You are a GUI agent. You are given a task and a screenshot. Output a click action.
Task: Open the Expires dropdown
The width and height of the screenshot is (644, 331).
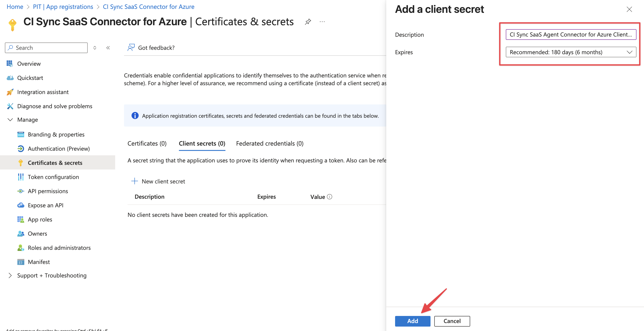point(571,52)
